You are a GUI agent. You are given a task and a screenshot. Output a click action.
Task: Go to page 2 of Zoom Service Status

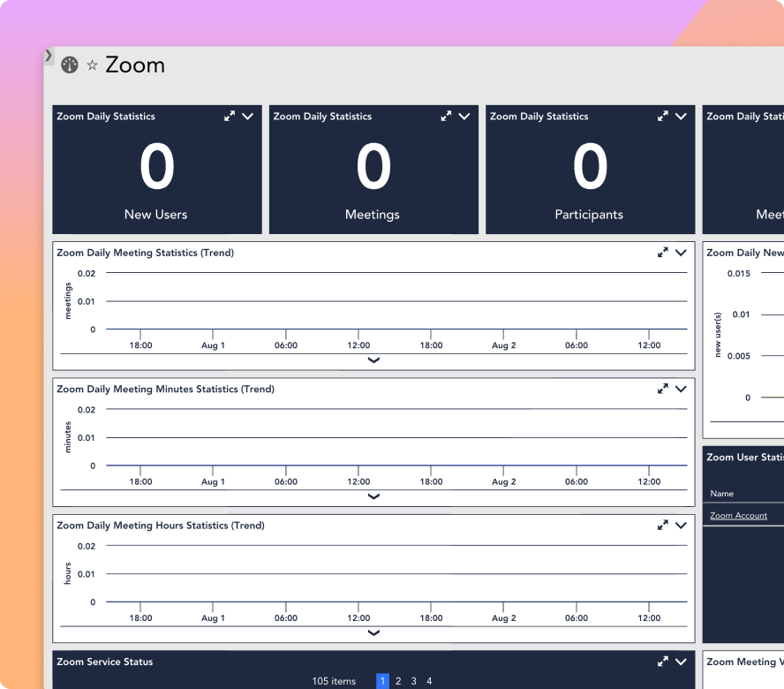(398, 681)
